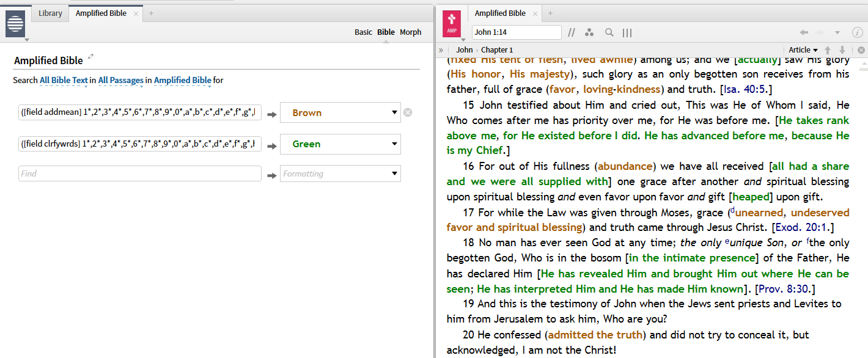Click green bracketed word 'heaped'
This screenshot has height=358, width=868.
coord(751,197)
